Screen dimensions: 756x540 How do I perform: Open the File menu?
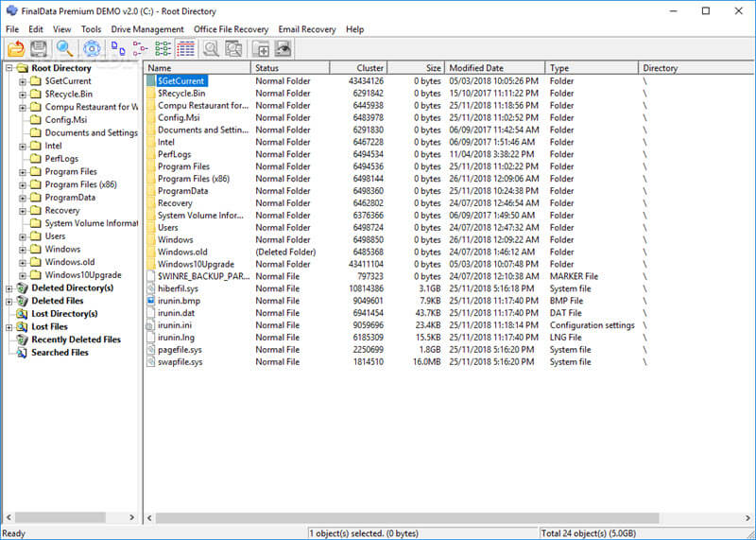[x=12, y=29]
